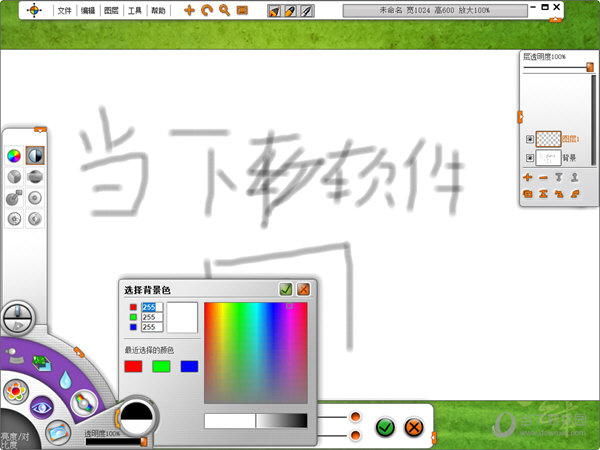Image resolution: width=600 pixels, height=450 pixels.
Task: Open the 帮助 menu
Action: 158,10
